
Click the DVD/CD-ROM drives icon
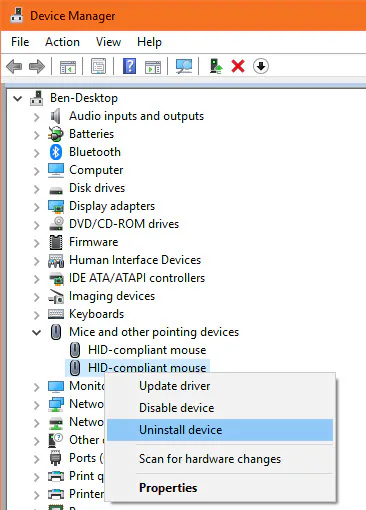[56, 224]
